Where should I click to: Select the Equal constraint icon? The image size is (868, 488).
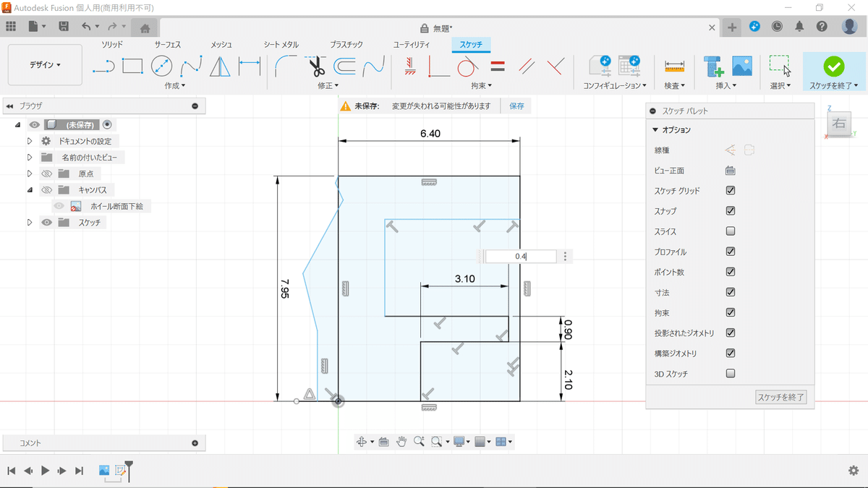(x=497, y=67)
